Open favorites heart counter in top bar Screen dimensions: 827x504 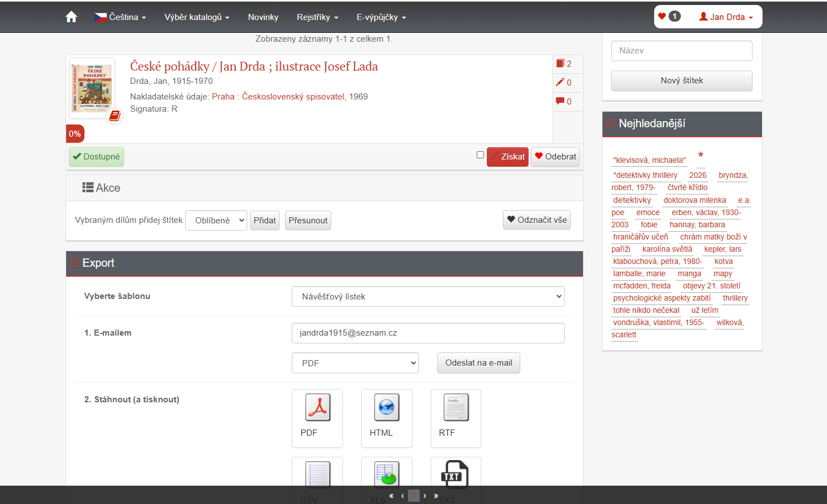pyautogui.click(x=669, y=17)
